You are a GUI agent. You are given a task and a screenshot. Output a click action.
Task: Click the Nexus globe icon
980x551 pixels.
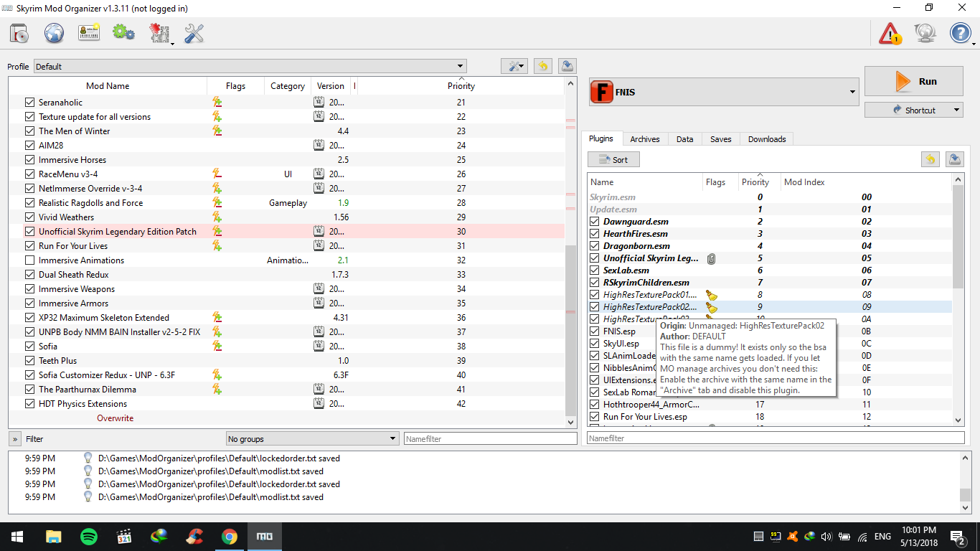55,32
